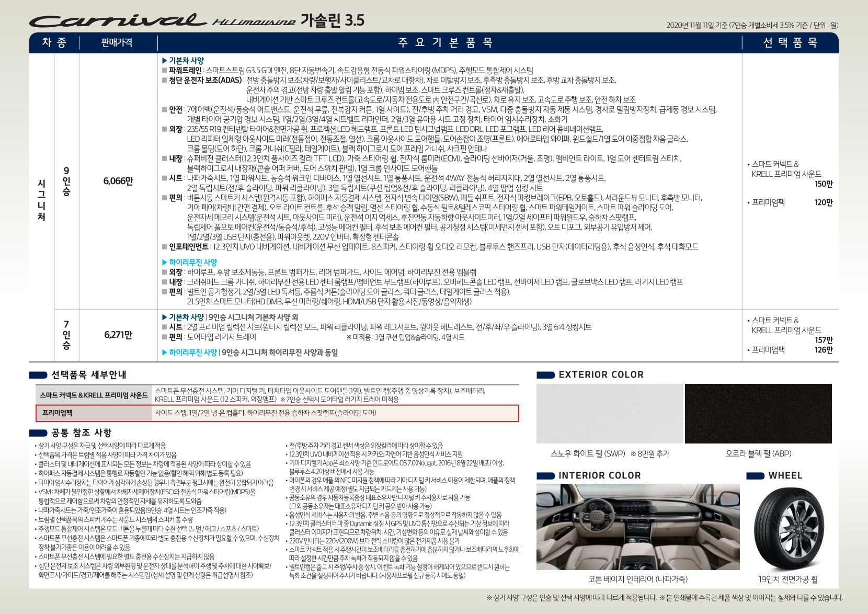Click the blue marker beside INTERIOR COLOR
The image size is (868, 614).
point(545,476)
